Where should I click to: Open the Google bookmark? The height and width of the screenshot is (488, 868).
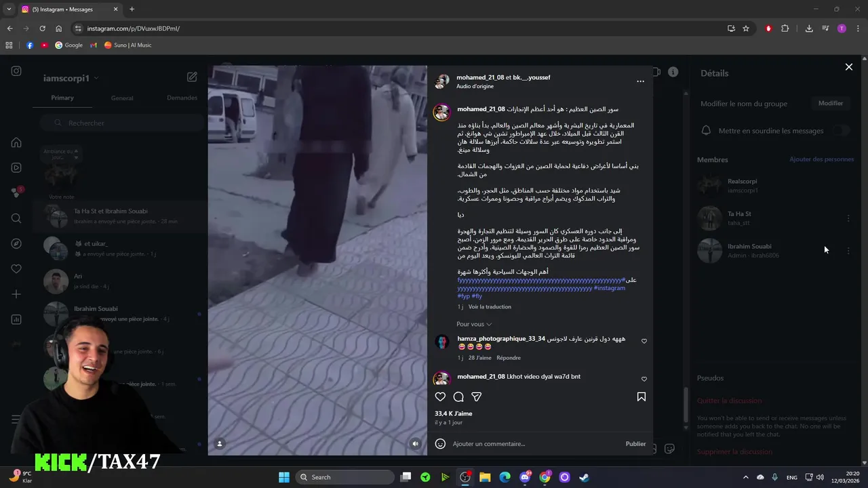coord(68,45)
